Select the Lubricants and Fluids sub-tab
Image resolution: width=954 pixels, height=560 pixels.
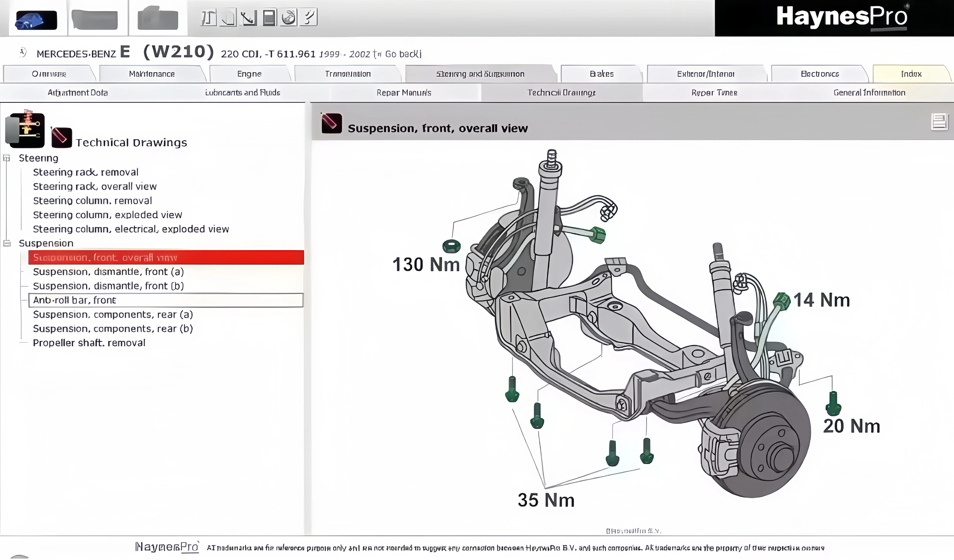pos(242,93)
